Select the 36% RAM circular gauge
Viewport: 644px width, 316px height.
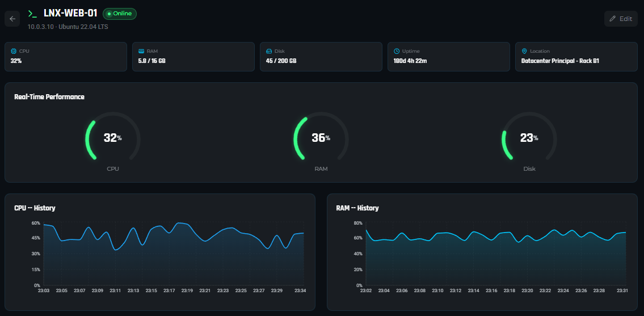coord(321,138)
